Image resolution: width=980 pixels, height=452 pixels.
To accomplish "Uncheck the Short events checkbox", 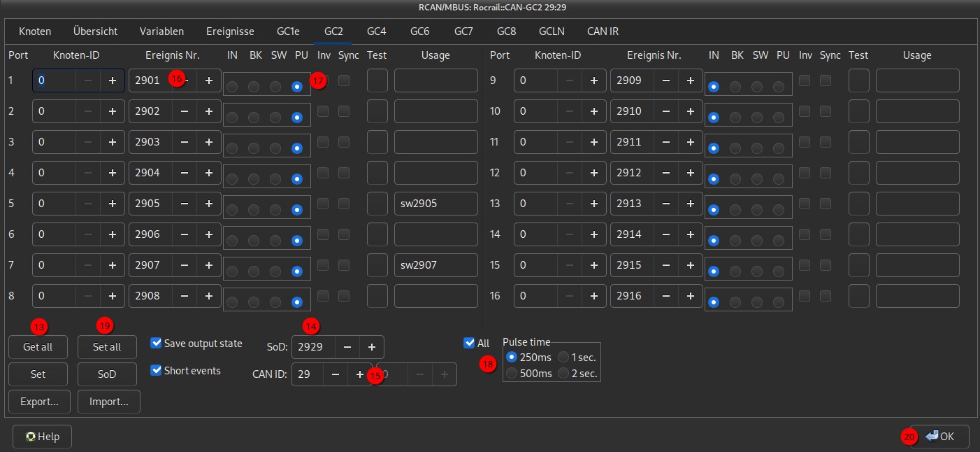I will tap(157, 371).
